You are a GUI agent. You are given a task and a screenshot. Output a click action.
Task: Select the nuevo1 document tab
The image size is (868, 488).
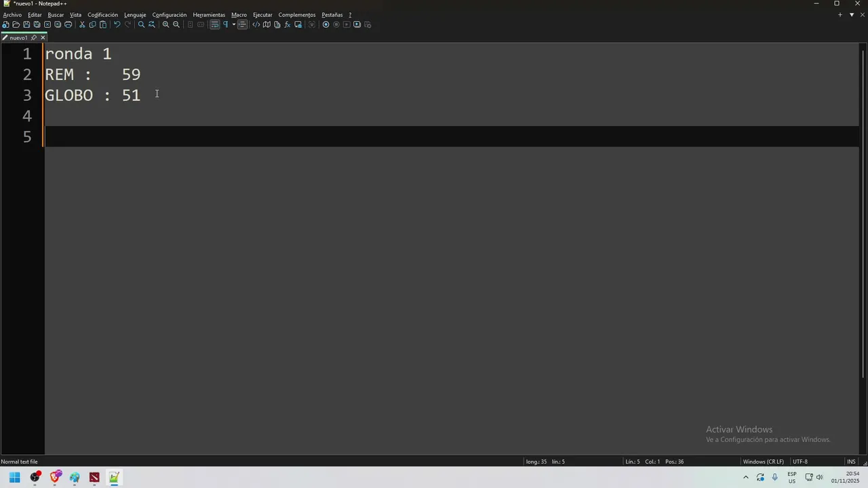click(18, 38)
